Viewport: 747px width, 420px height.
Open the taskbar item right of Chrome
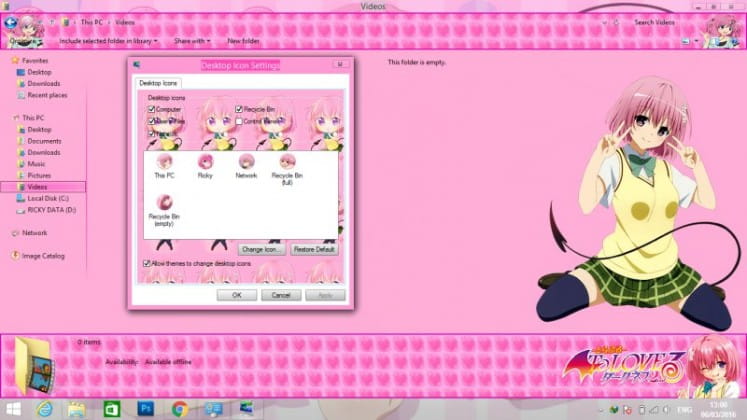(x=213, y=409)
